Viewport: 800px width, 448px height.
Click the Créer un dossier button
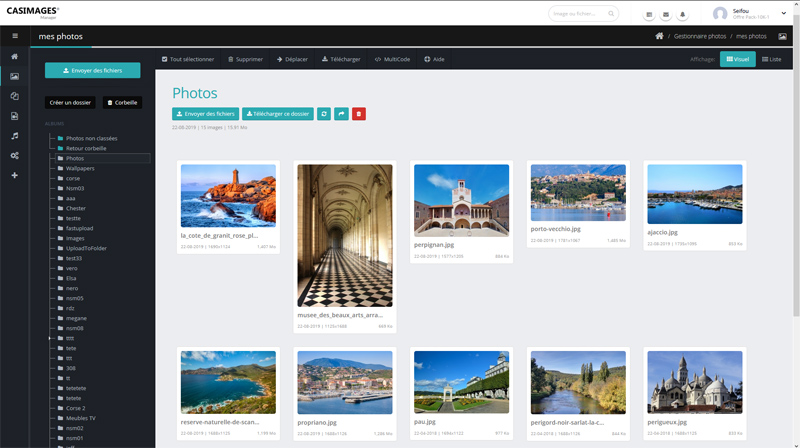click(70, 102)
